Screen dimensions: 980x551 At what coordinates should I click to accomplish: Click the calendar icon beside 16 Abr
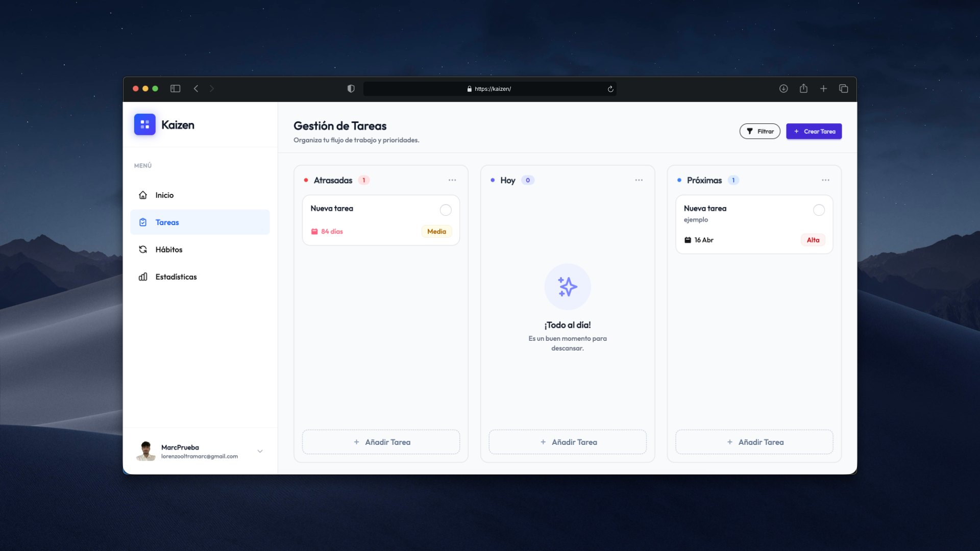[688, 240]
